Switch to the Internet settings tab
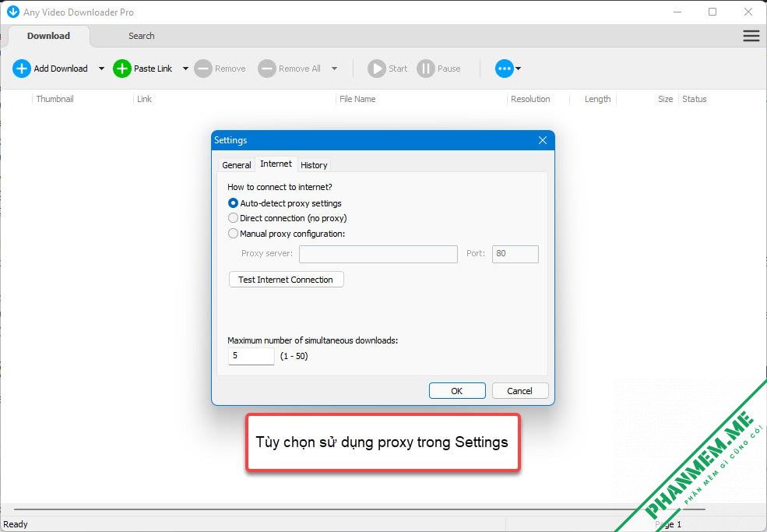The height and width of the screenshot is (532, 767). [x=276, y=164]
